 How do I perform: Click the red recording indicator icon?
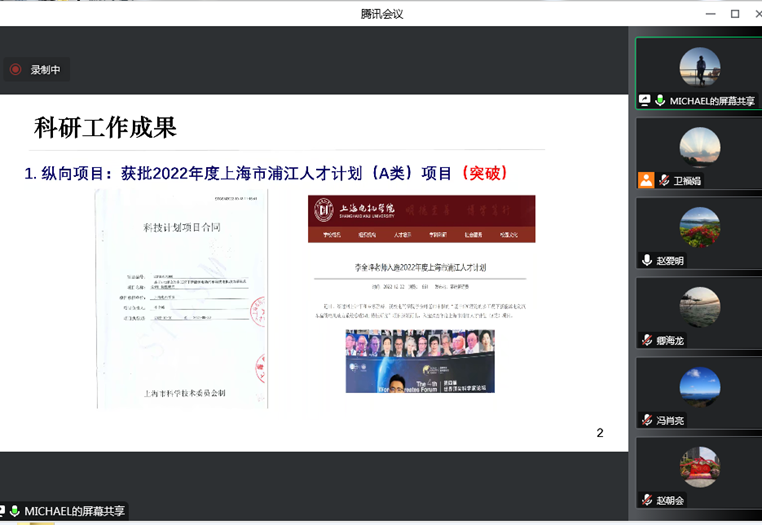pos(15,70)
